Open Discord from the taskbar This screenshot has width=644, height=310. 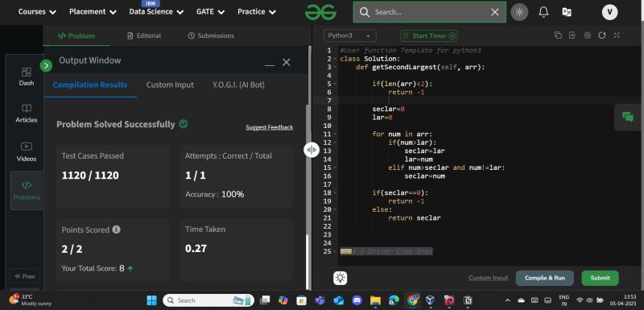pyautogui.click(x=357, y=300)
